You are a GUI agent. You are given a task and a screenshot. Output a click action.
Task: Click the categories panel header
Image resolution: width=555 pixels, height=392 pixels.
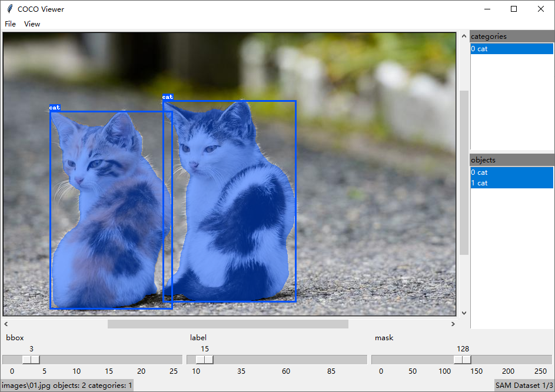(x=511, y=36)
